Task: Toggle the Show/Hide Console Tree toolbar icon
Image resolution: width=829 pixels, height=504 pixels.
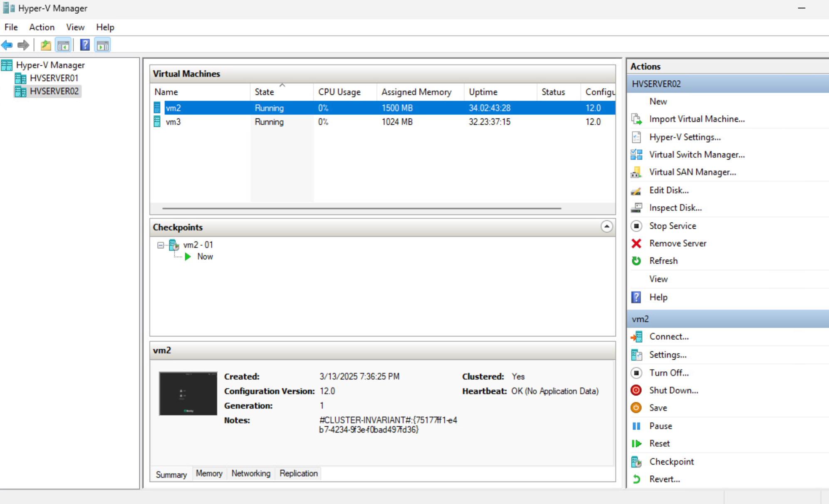Action: click(63, 45)
